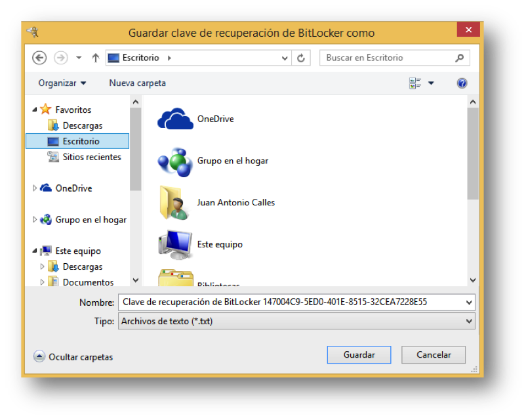Screen dimensions: 526x420
Task: Refresh the Escritorio folder view
Action: coord(301,58)
